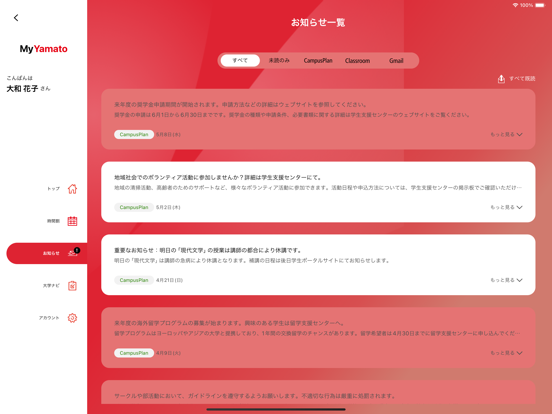Click the CampusPlan tag dated 5月2日
The height and width of the screenshot is (414, 552).
[134, 207]
